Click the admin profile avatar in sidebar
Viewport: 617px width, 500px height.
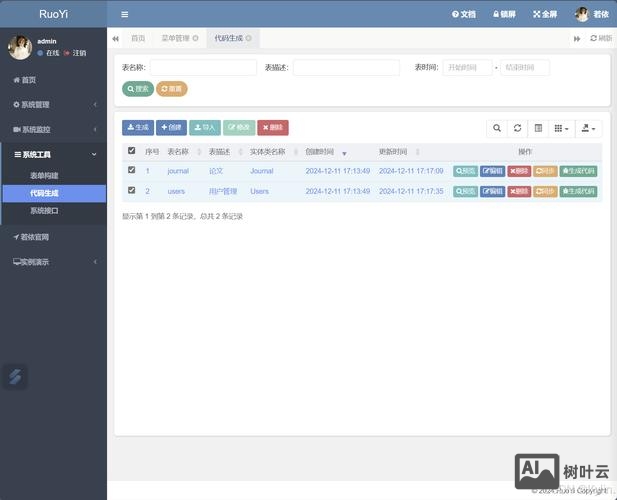point(20,48)
